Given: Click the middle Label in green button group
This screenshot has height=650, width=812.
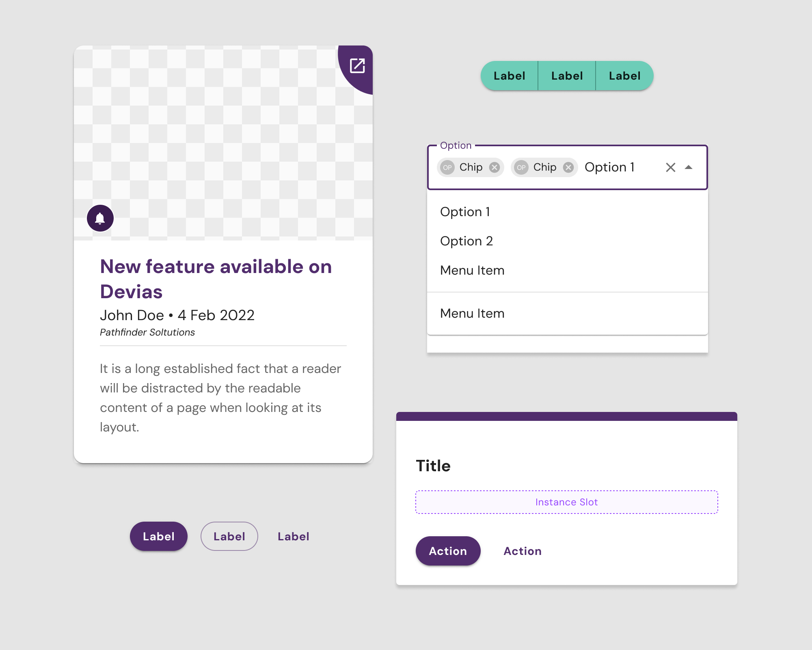Looking at the screenshot, I should (567, 76).
